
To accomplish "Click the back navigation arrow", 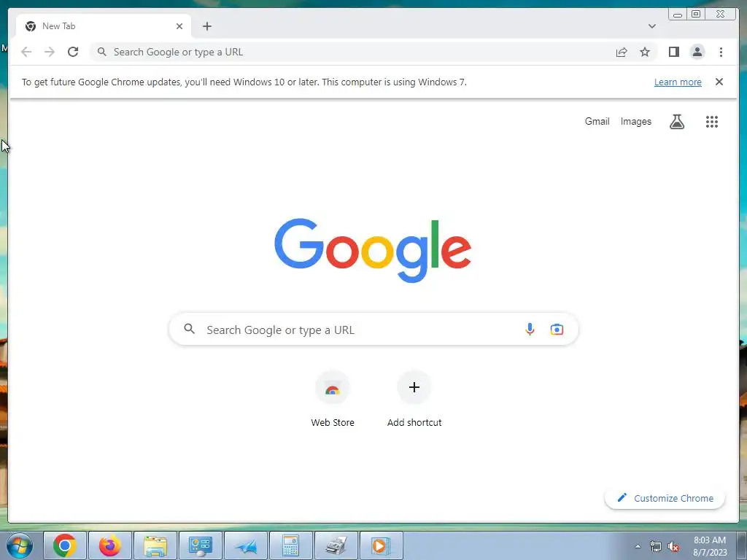I will click(26, 52).
